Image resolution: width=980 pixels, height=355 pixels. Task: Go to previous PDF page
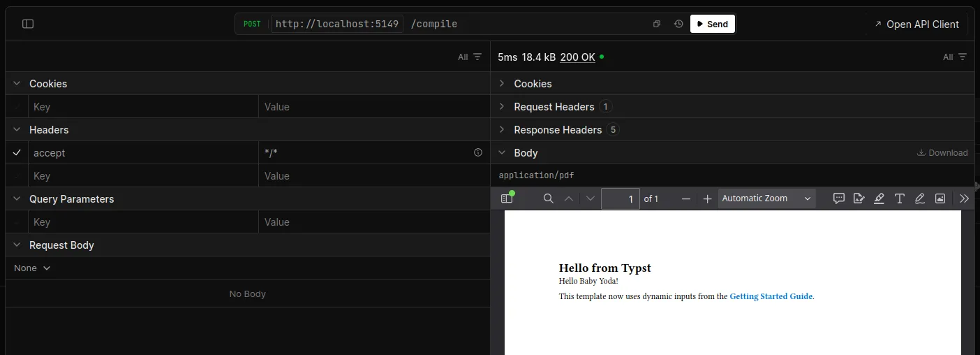(x=569, y=198)
